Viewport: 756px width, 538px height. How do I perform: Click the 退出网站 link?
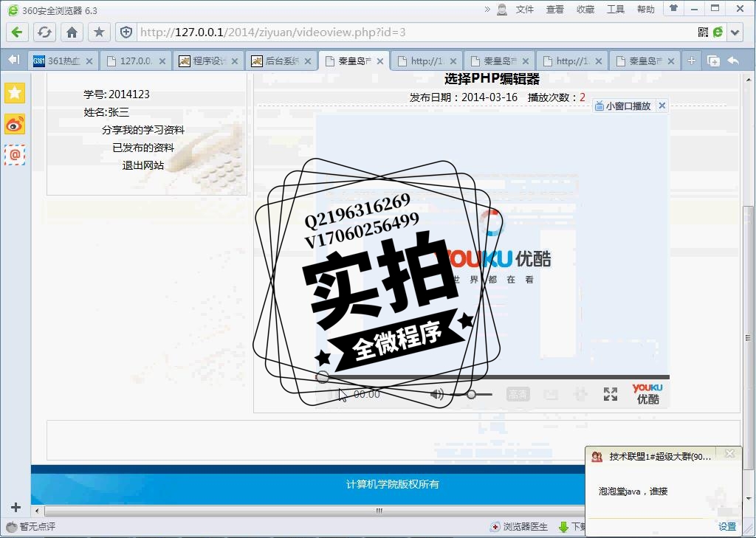pyautogui.click(x=143, y=165)
